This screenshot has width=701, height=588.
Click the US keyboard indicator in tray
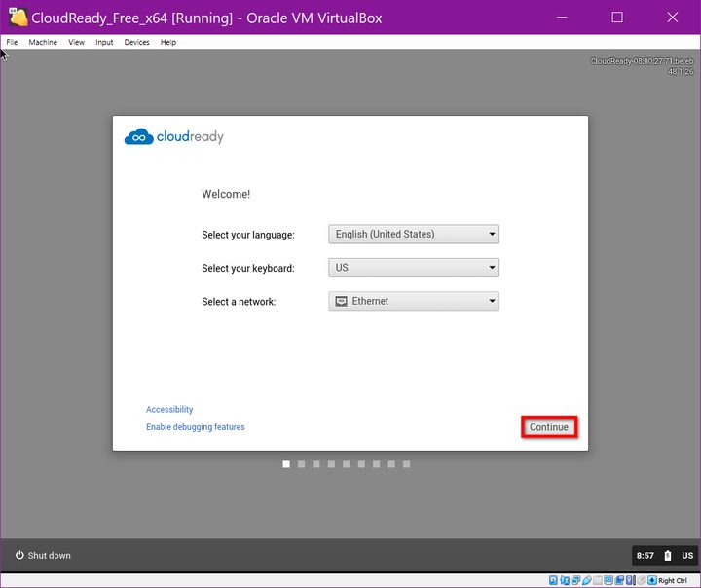(x=687, y=555)
